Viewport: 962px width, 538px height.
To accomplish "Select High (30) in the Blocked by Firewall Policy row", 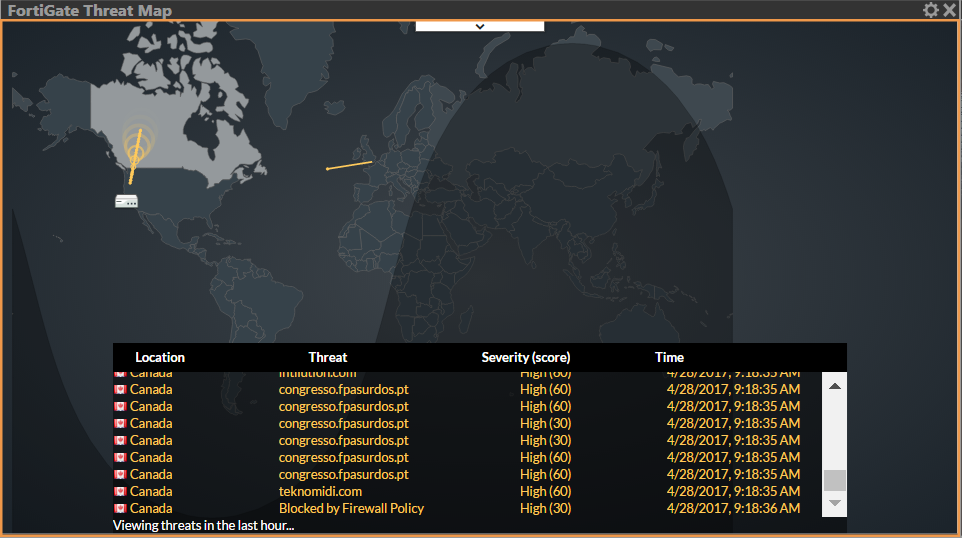I will point(545,509).
